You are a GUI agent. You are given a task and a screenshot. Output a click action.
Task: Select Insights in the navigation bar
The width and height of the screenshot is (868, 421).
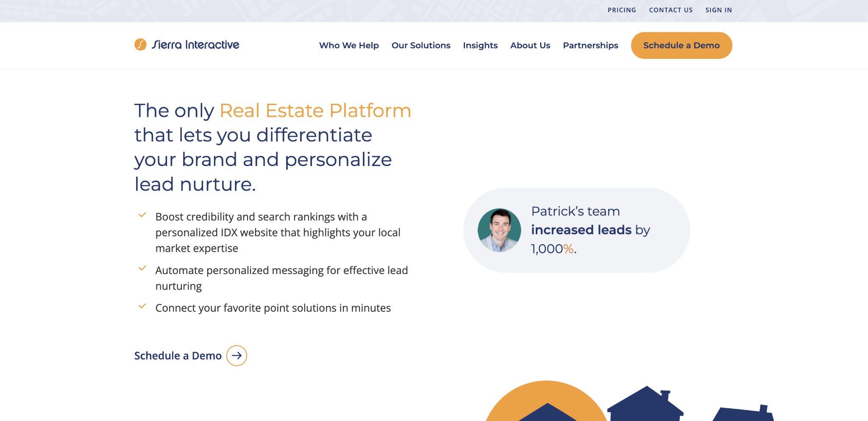pos(481,45)
